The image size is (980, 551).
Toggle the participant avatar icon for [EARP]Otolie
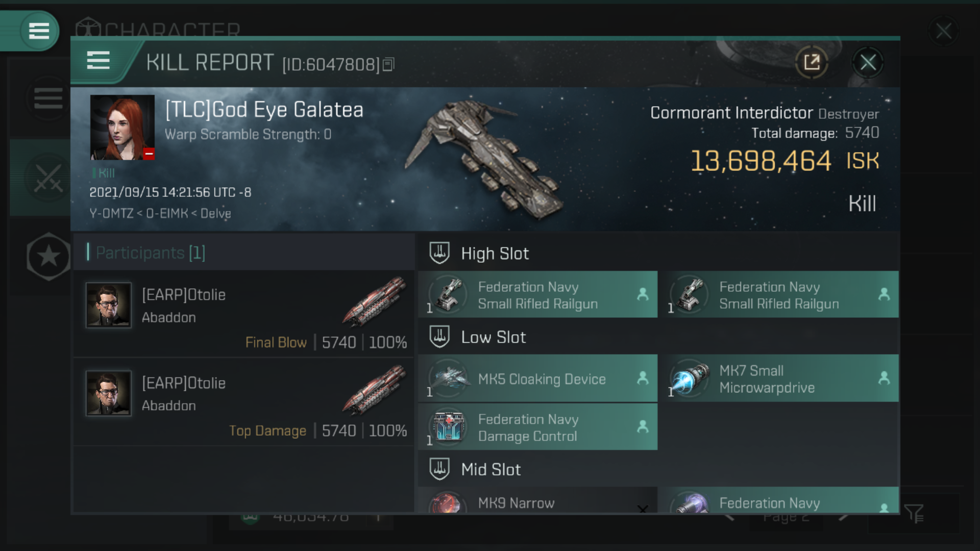pyautogui.click(x=109, y=306)
